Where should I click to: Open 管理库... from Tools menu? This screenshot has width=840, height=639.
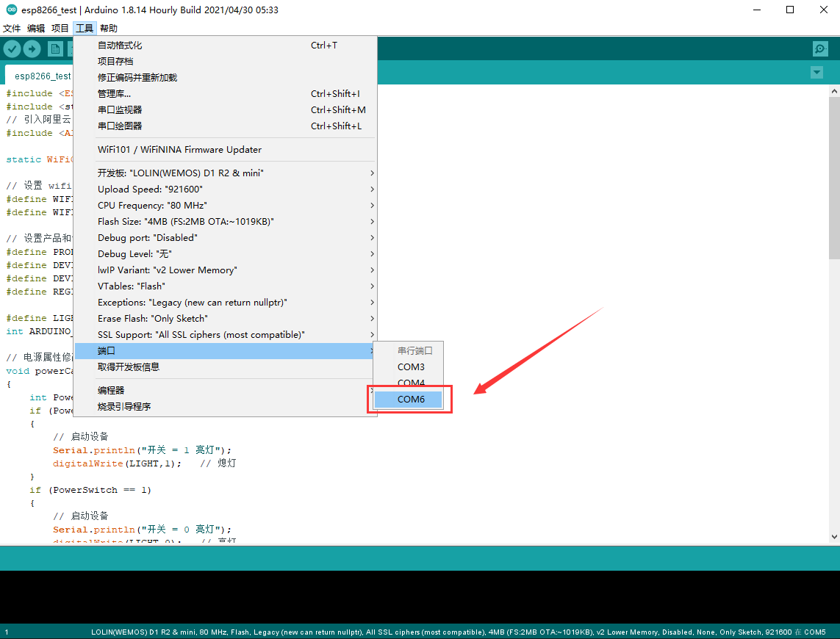(224, 94)
